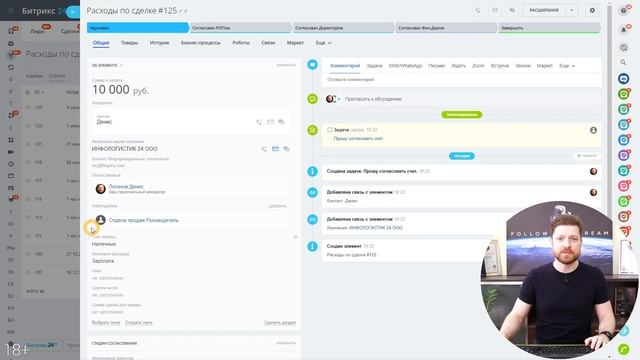This screenshot has height=360, width=640.
Task: Expand the Еще menu in main tabs
Action: coord(324,43)
